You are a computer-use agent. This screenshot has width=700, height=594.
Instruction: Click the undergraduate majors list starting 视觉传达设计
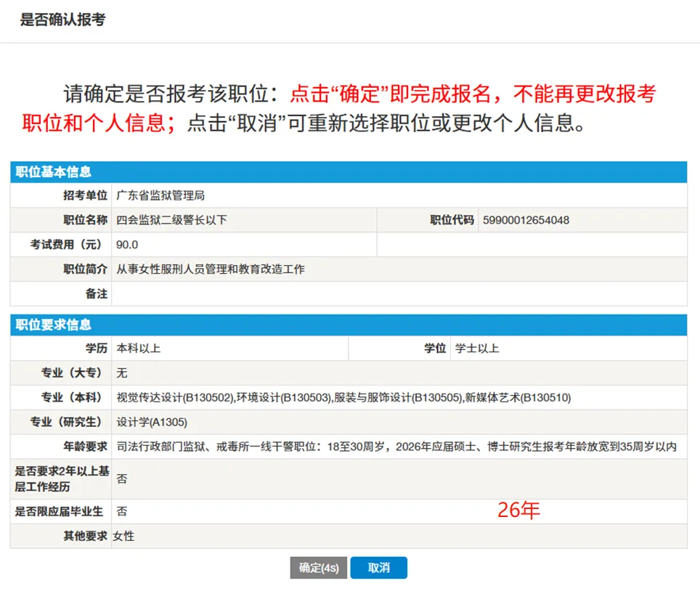343,398
